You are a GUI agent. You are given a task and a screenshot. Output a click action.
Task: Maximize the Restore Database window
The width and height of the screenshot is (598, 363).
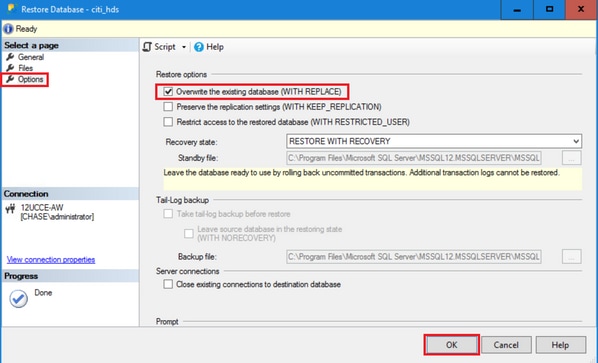point(549,10)
